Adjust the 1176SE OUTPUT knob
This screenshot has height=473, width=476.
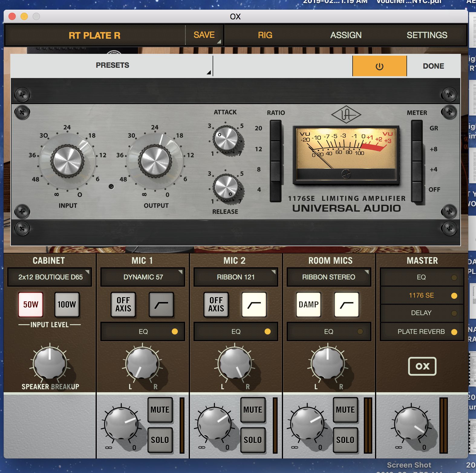(x=155, y=161)
